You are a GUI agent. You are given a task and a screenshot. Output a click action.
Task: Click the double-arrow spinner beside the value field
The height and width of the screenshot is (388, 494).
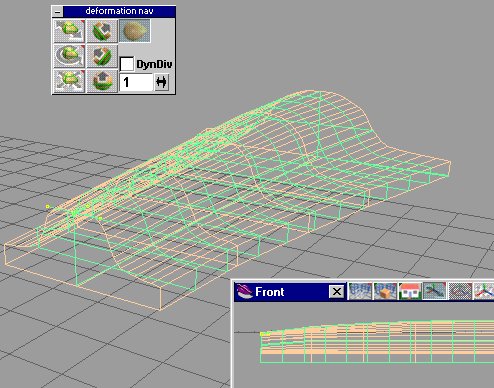pos(161,82)
